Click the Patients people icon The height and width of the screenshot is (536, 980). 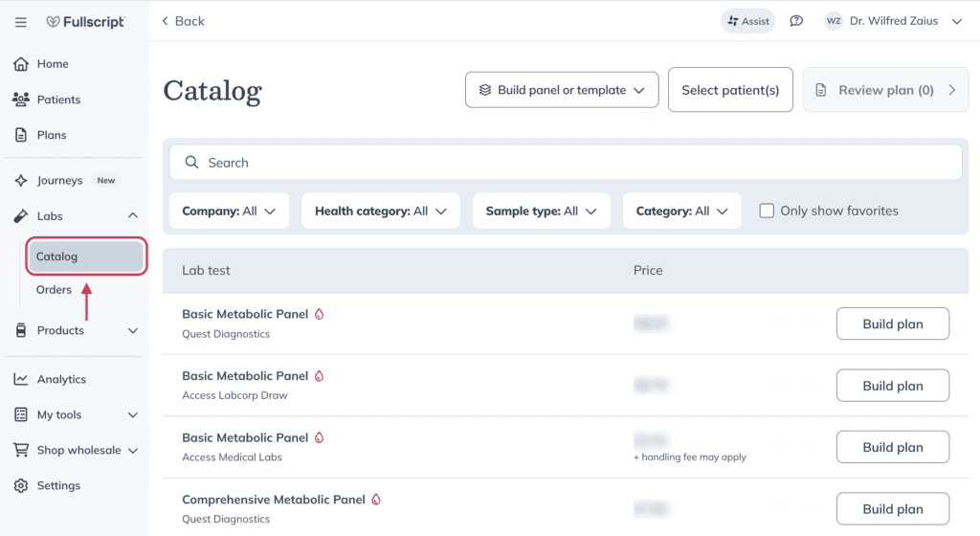coord(21,100)
